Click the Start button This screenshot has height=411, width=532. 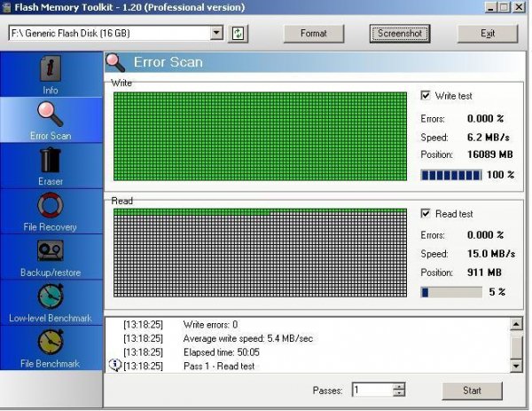click(472, 391)
